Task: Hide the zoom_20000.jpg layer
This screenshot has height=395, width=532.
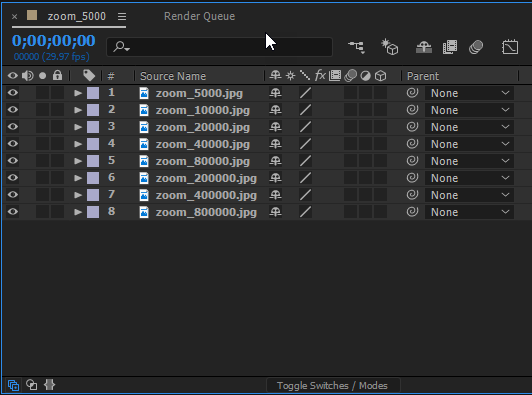Action: tap(13, 127)
